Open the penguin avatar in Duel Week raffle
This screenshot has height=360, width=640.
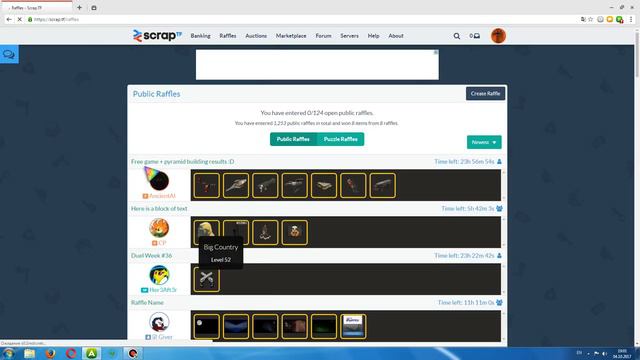point(159,275)
